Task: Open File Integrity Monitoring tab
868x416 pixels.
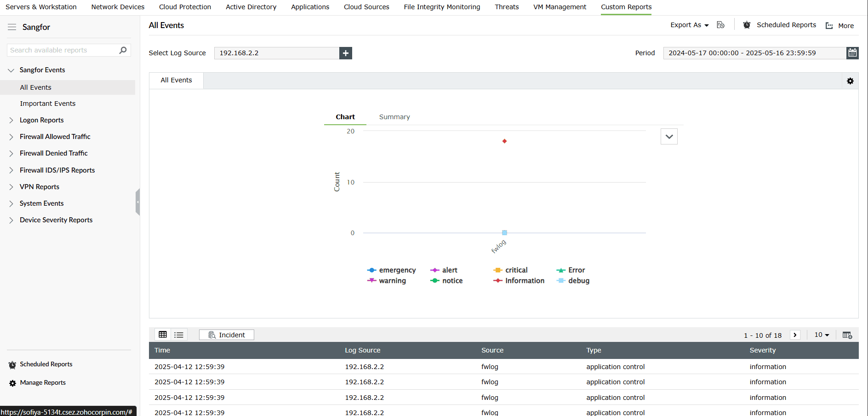Action: tap(442, 7)
